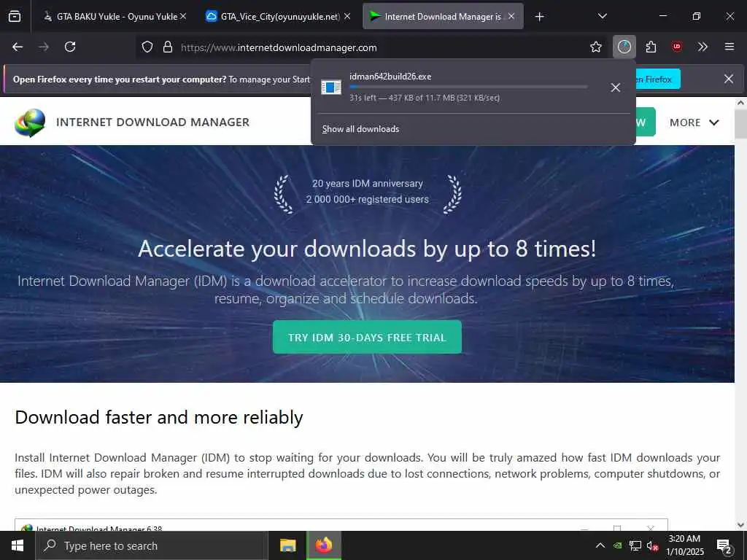Viewport: 747px width, 560px height.
Task: Open uBlock Origin extension icon
Action: pyautogui.click(x=677, y=47)
